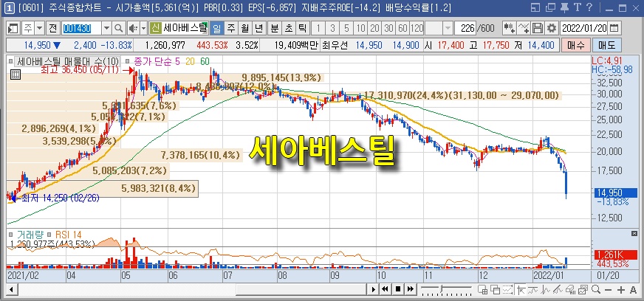
Task: Select the 120 interval button
Action: (x=417, y=28)
